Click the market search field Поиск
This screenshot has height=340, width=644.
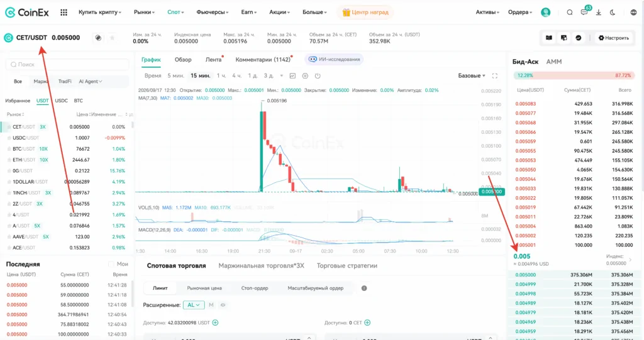click(67, 65)
